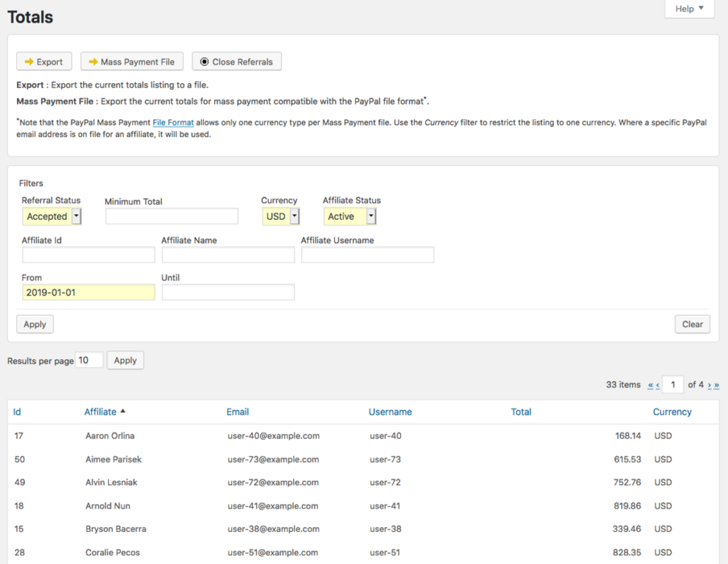Click the user-51@example.com email cell
Screen dimensions: 728x564
[273, 553]
